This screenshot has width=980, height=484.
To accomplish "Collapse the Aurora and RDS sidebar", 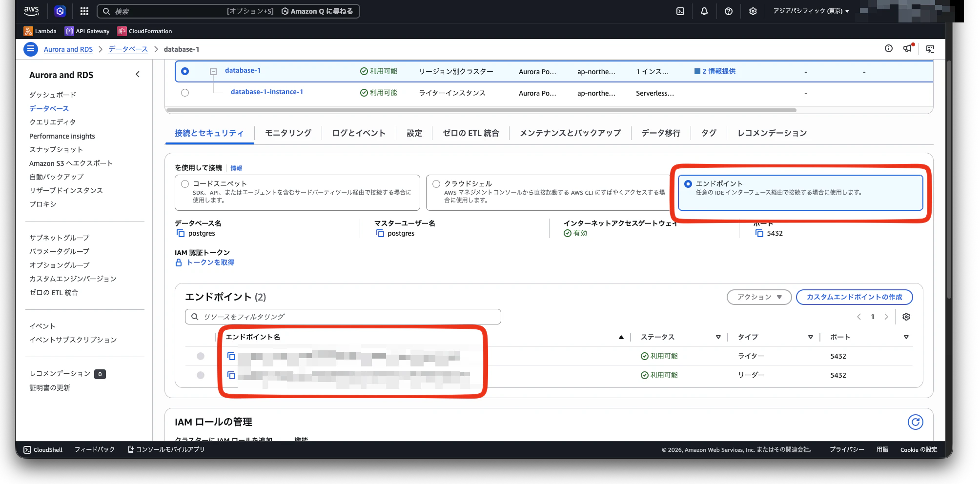I will click(x=138, y=75).
